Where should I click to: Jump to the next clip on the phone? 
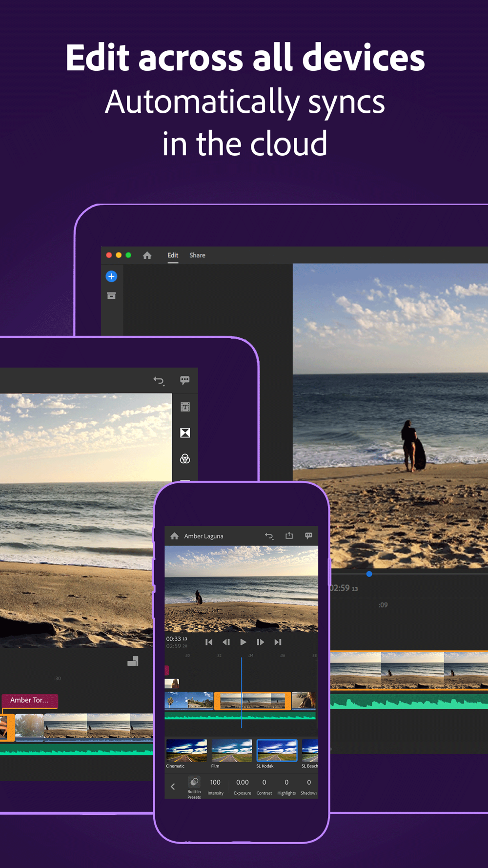coord(278,642)
